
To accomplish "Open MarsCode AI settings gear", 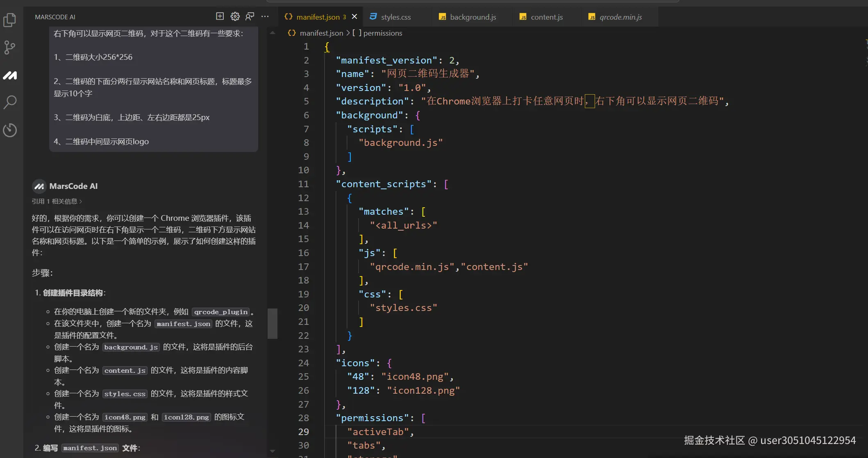I will 235,16.
